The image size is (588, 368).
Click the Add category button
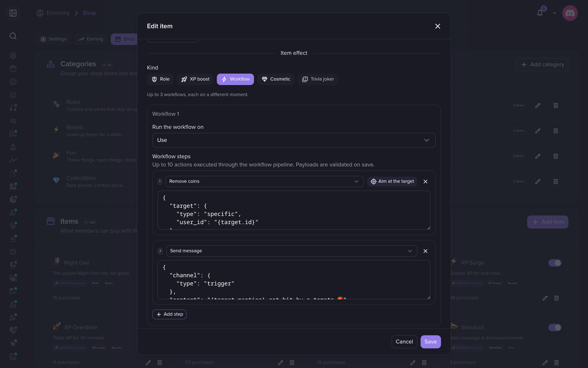[x=542, y=64]
